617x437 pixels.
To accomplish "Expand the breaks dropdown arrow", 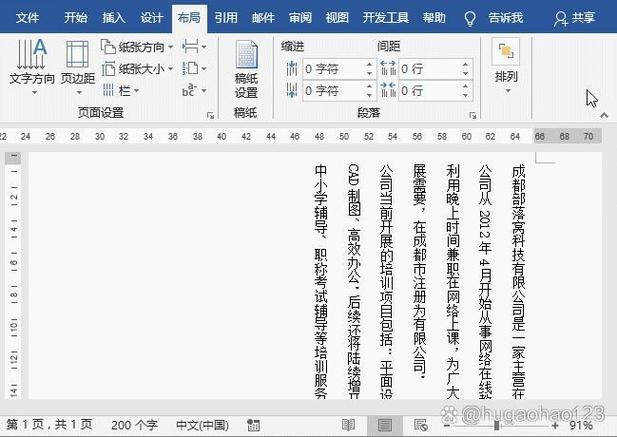I will [x=204, y=47].
